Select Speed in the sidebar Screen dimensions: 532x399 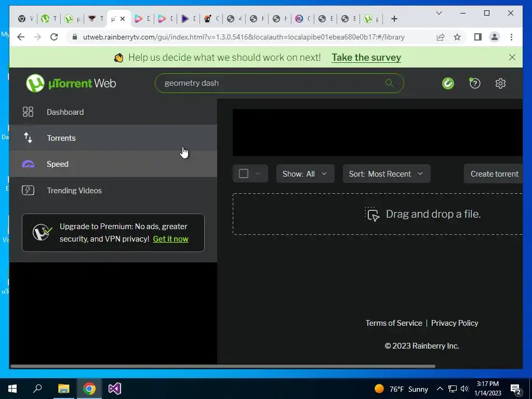point(113,164)
